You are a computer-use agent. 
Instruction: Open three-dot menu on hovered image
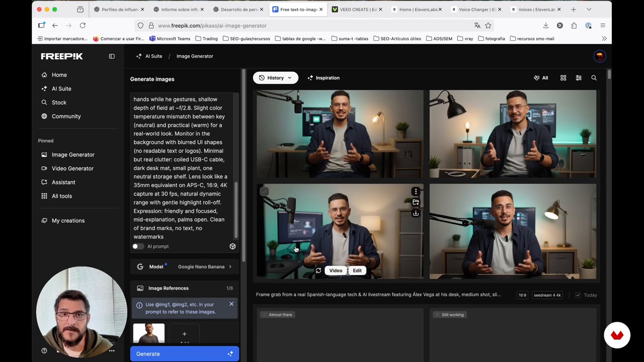tap(416, 192)
